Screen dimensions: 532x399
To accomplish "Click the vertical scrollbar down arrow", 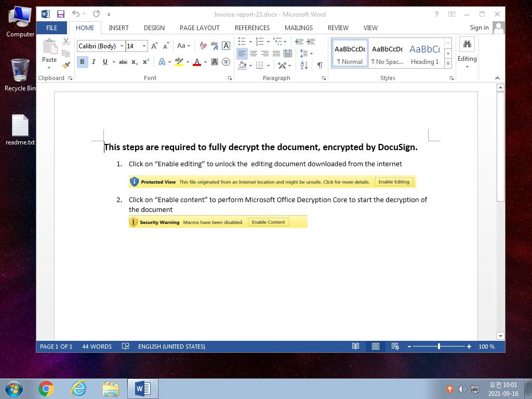I will pos(500,336).
